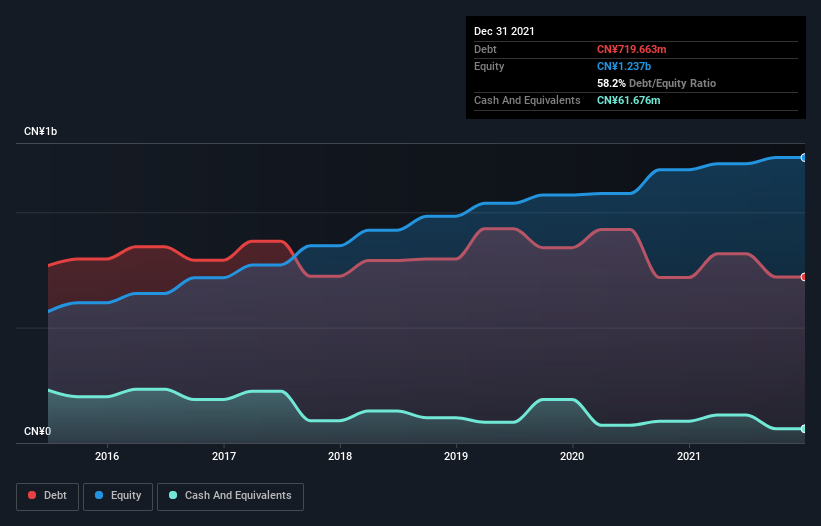Click the Debt row label in tooltip
This screenshot has height=526, width=821.
point(485,49)
